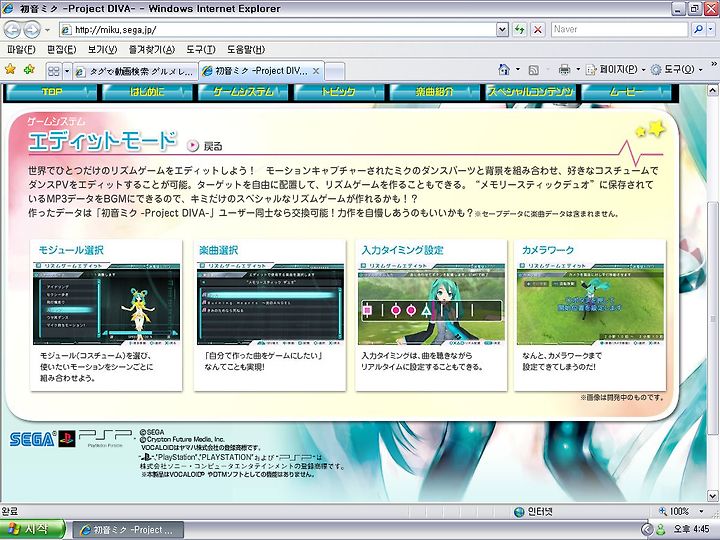Open the 즐겨찾기(A) menu
The image size is (720, 540).
tap(152, 49)
